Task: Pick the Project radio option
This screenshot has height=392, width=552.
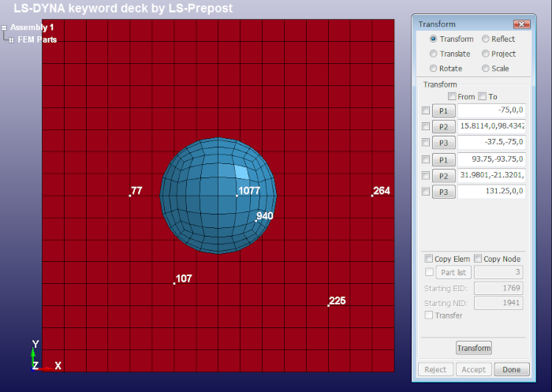Action: point(485,54)
